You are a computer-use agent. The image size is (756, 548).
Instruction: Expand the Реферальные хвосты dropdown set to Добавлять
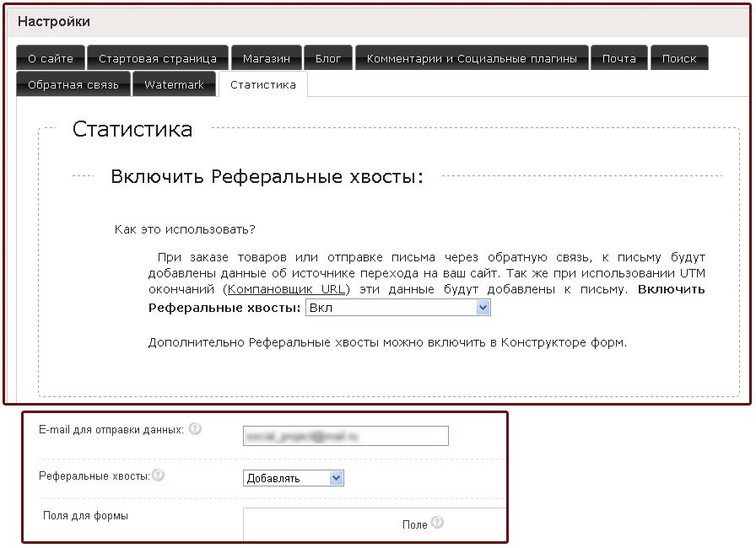pos(293,478)
